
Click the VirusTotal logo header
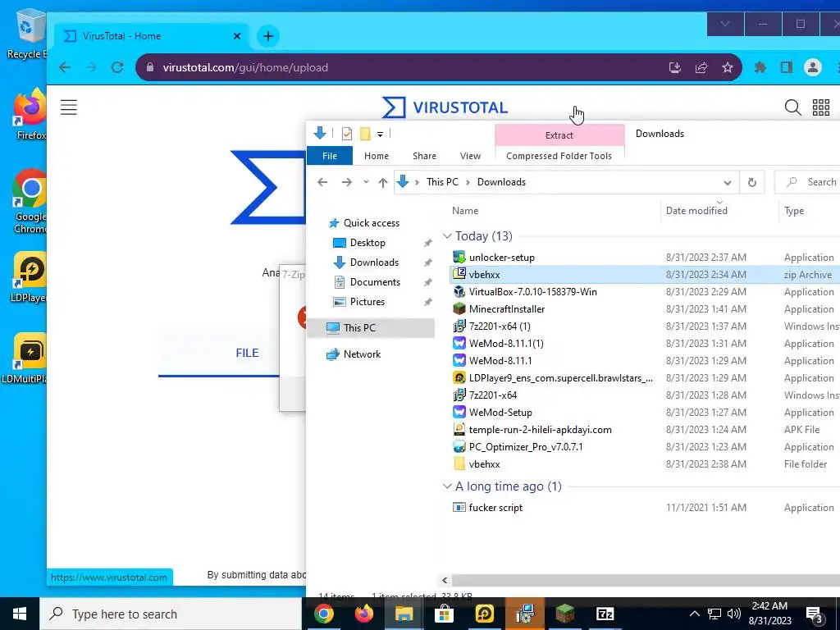[445, 107]
